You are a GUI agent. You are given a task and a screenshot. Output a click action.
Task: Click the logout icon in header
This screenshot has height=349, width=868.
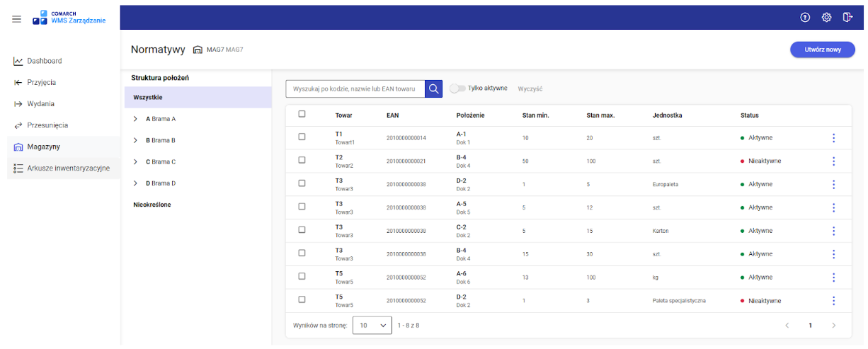[x=847, y=17]
